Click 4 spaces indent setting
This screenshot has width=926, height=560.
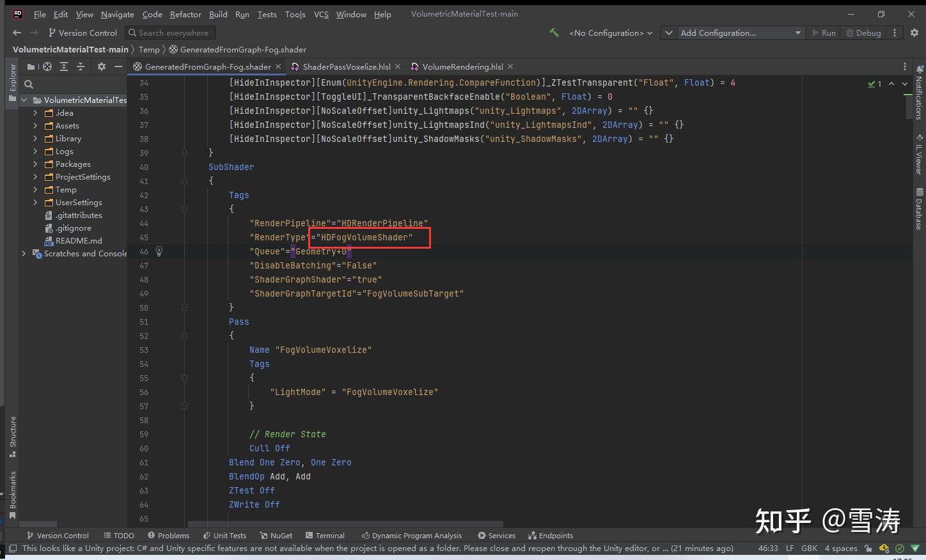[x=841, y=548]
